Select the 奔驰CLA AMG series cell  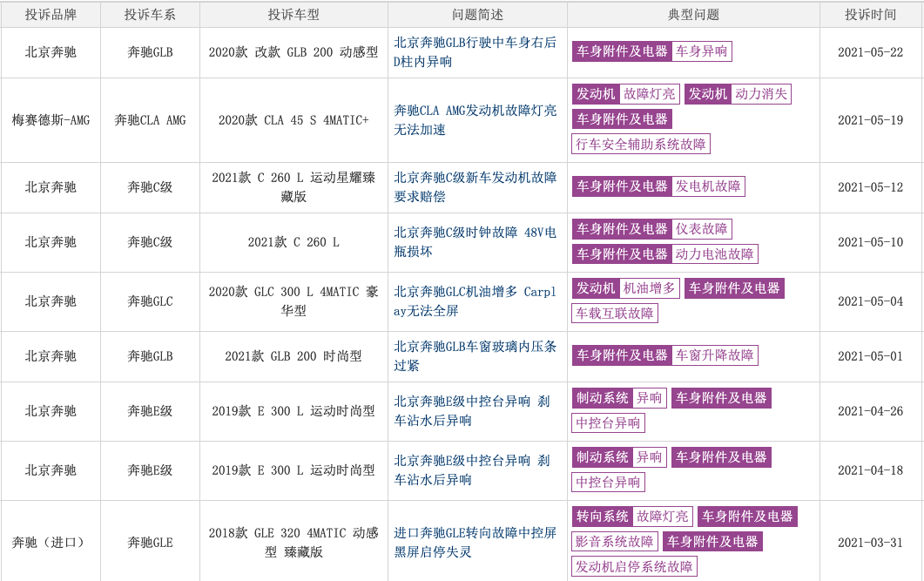tap(151, 120)
